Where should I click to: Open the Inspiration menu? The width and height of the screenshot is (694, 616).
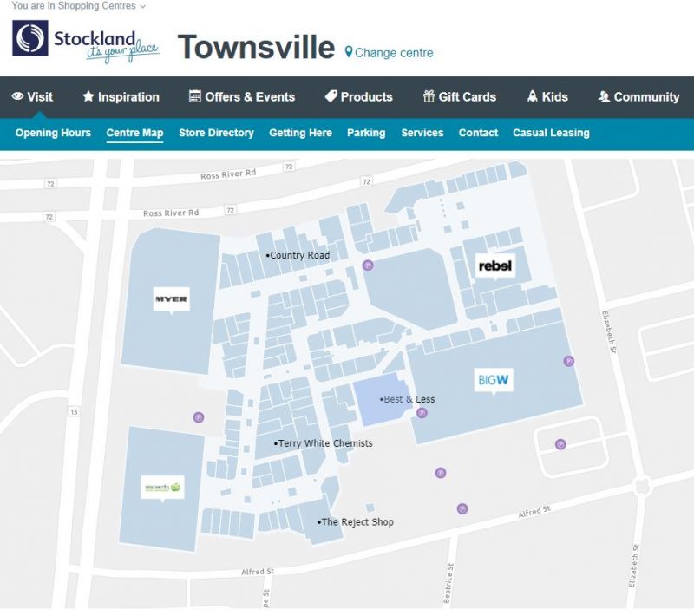(x=121, y=96)
